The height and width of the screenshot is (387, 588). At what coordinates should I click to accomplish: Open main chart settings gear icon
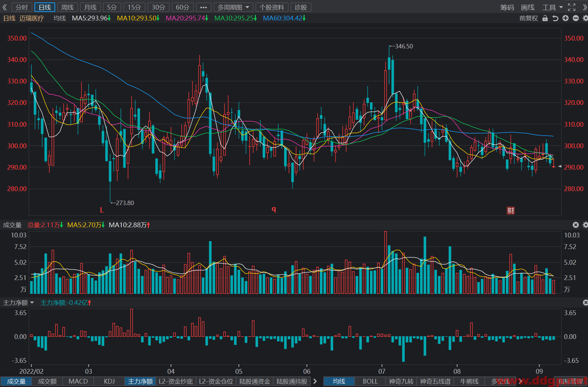(x=585, y=18)
